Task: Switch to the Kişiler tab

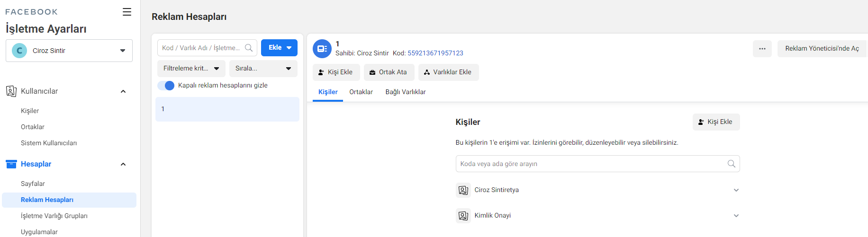Action: point(328,92)
